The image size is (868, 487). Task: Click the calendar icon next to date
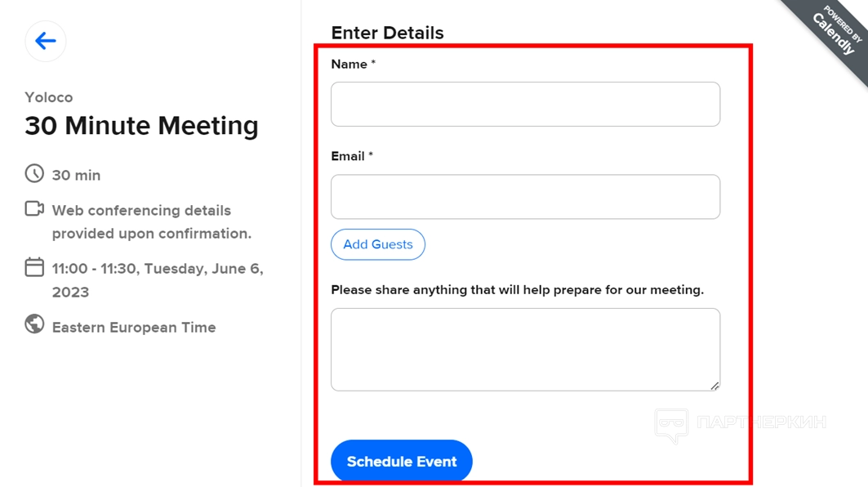coord(34,267)
